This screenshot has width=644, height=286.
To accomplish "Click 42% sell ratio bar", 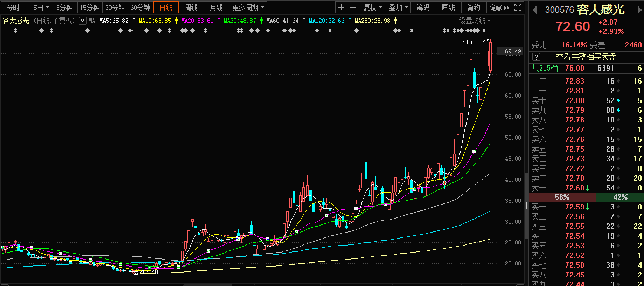I will click(x=620, y=197).
